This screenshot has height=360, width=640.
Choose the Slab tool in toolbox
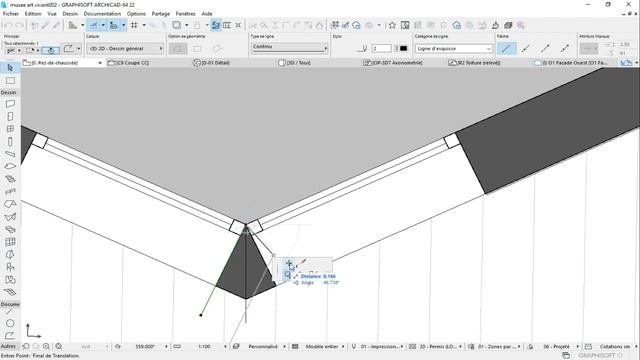[10, 167]
